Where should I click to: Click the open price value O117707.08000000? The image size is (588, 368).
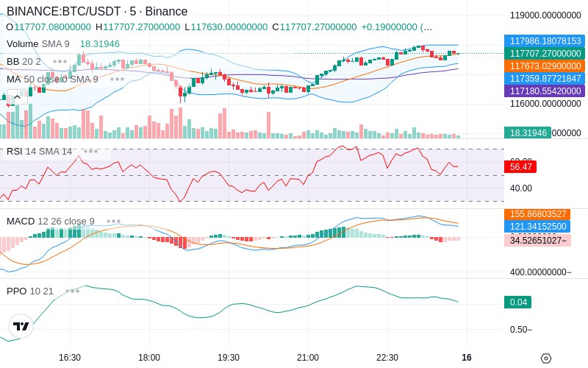(49, 27)
